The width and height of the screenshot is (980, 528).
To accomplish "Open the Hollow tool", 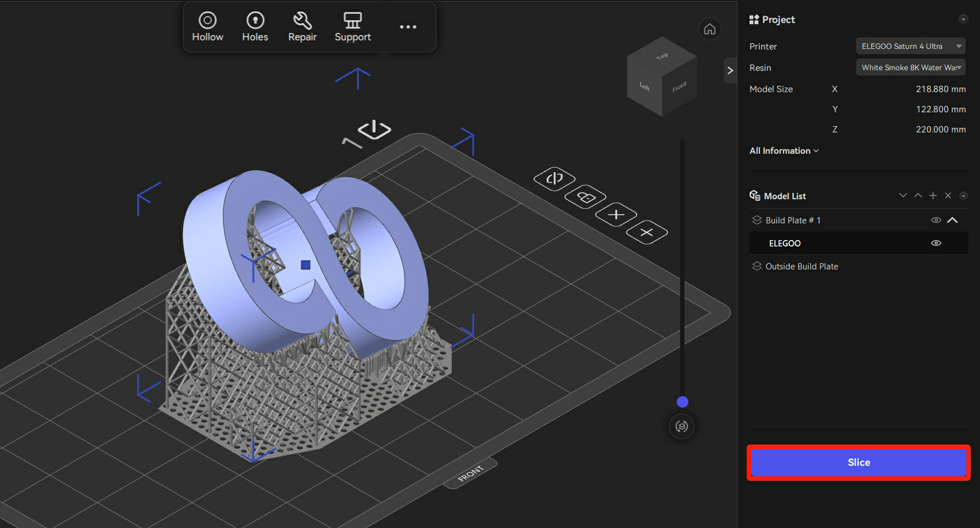I will coord(207,27).
